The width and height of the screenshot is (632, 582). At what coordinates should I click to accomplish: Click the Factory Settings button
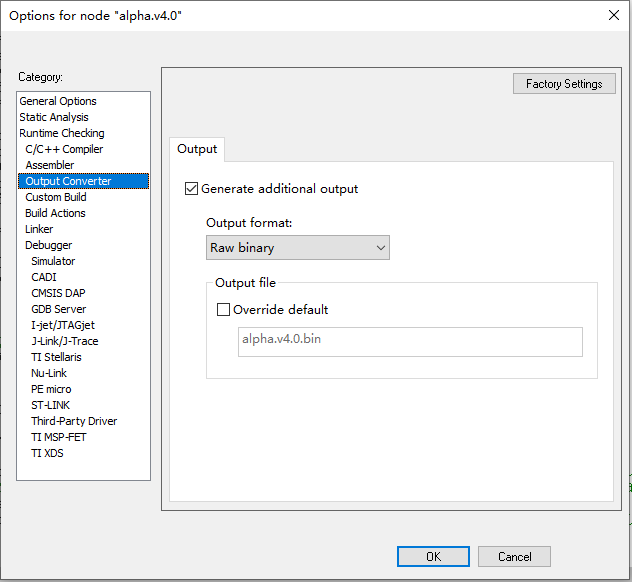tap(564, 83)
